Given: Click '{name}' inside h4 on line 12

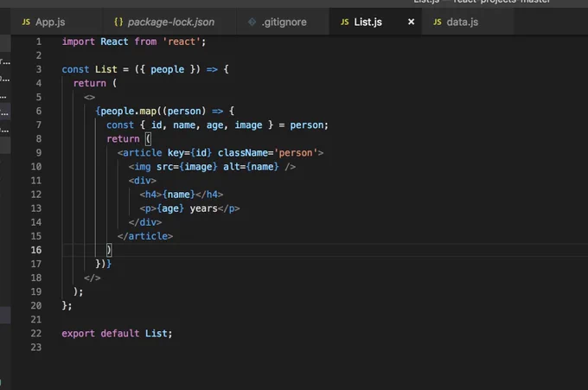Looking at the screenshot, I should click(178, 195).
